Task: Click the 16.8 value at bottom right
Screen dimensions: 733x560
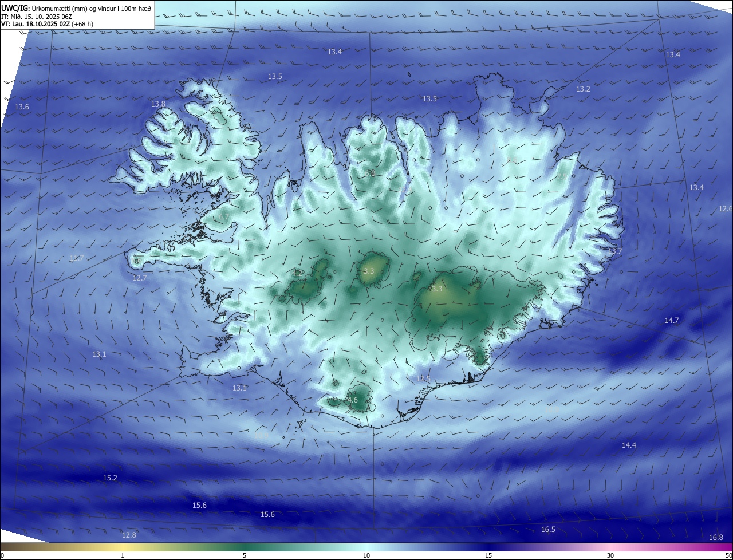Action: point(716,537)
